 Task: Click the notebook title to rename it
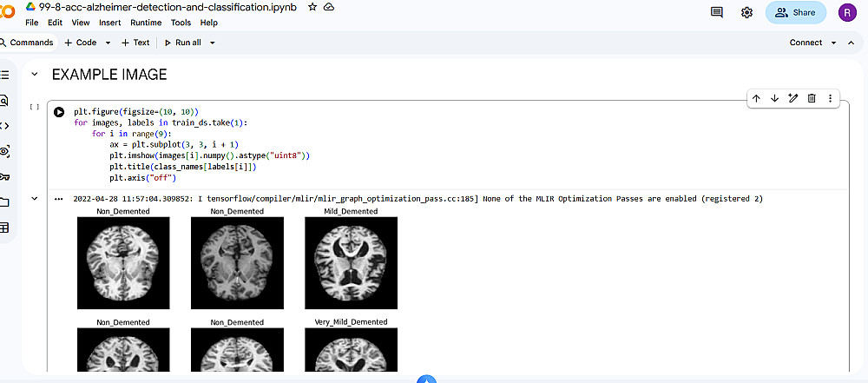[x=168, y=7]
